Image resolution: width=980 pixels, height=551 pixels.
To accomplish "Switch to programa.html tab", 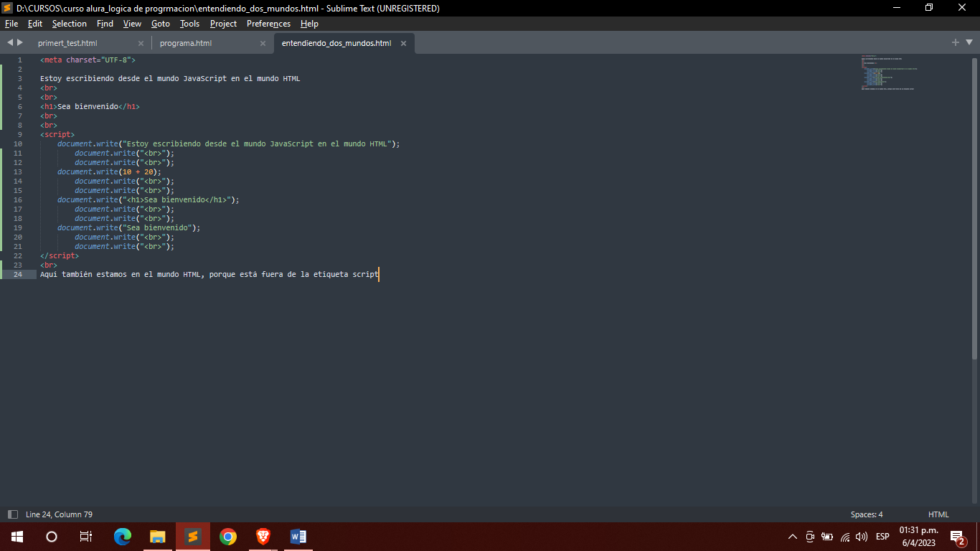I will coord(186,43).
